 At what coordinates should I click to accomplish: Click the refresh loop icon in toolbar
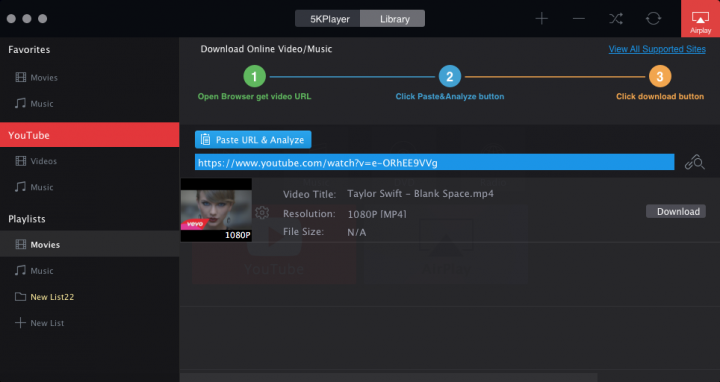pos(653,19)
